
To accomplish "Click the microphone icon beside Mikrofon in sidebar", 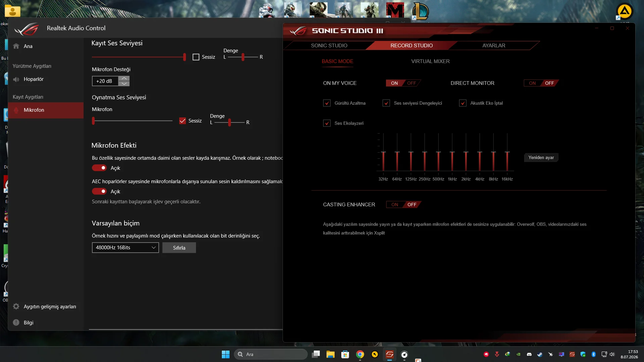I will [16, 110].
